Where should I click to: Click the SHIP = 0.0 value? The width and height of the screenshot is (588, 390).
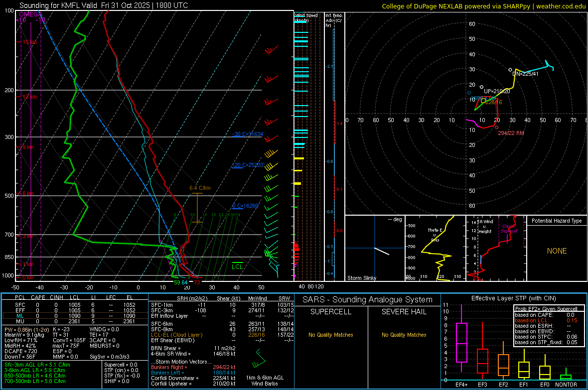pyautogui.click(x=117, y=381)
